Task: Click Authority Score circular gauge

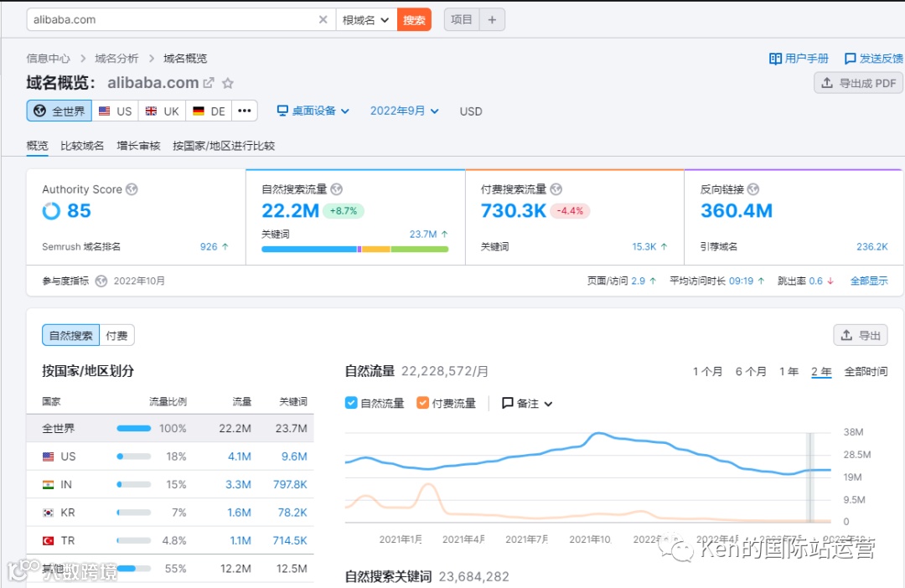Action: 51,211
